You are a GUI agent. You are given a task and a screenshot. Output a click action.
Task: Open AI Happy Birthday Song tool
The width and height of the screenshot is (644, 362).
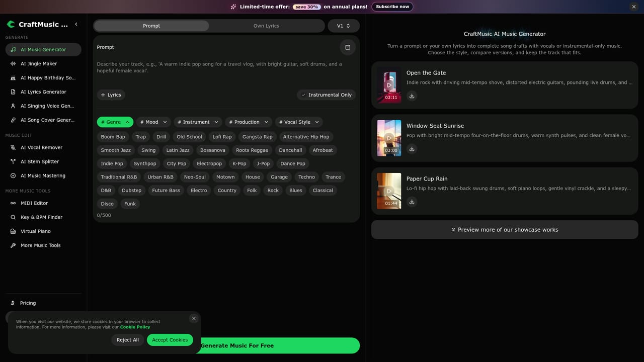coord(43,78)
